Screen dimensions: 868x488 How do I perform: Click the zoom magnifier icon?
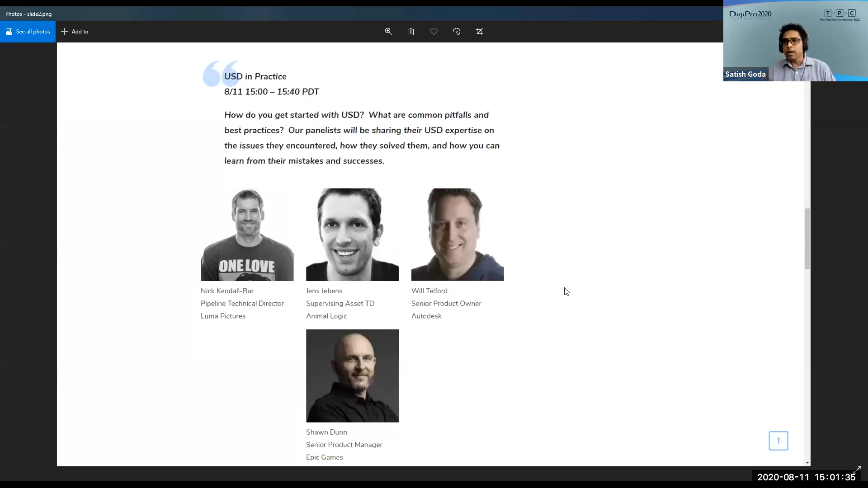388,32
